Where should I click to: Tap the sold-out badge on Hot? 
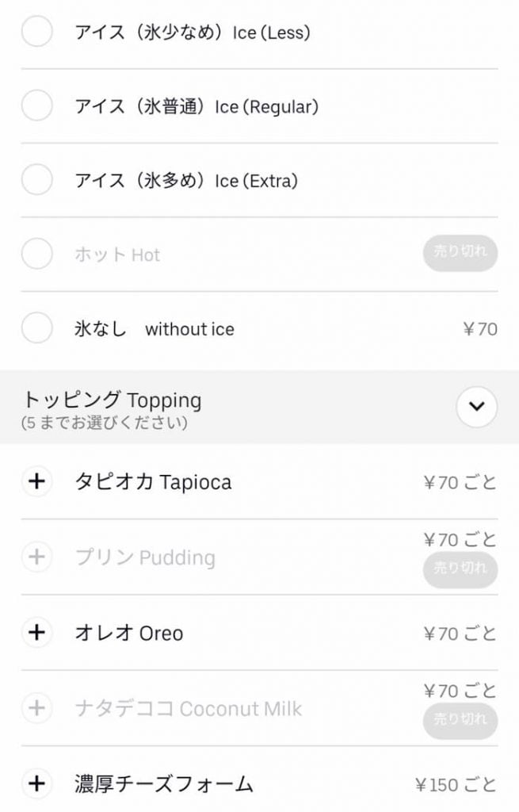pyautogui.click(x=460, y=253)
